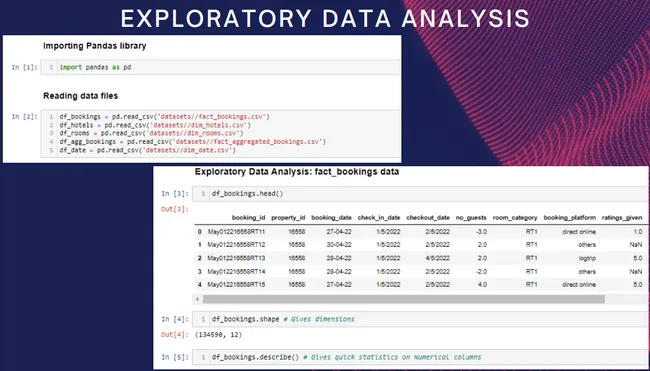650x371 pixels.
Task: Click the df_bookings.head() code cell
Action: (420, 194)
